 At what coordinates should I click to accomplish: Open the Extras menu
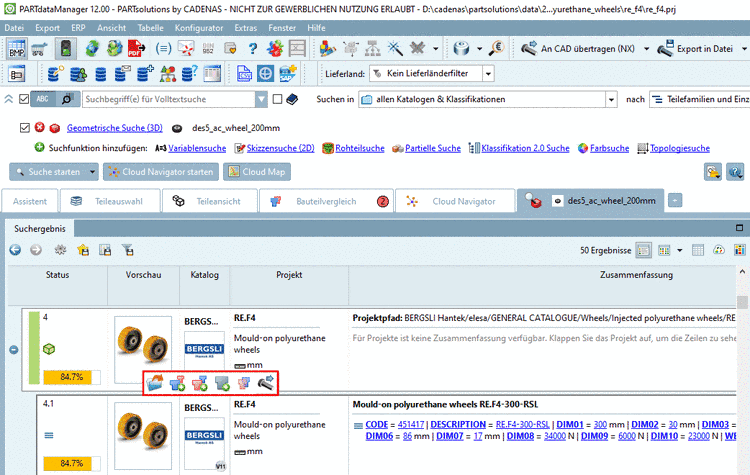click(x=246, y=28)
